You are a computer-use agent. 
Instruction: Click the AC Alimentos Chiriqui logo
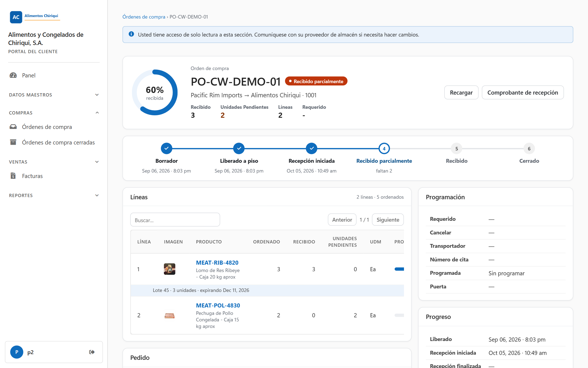[35, 17]
